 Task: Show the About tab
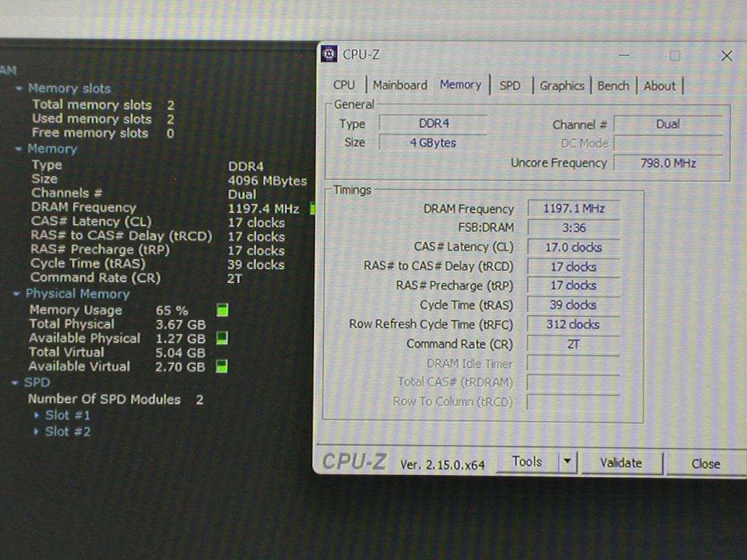tap(659, 85)
